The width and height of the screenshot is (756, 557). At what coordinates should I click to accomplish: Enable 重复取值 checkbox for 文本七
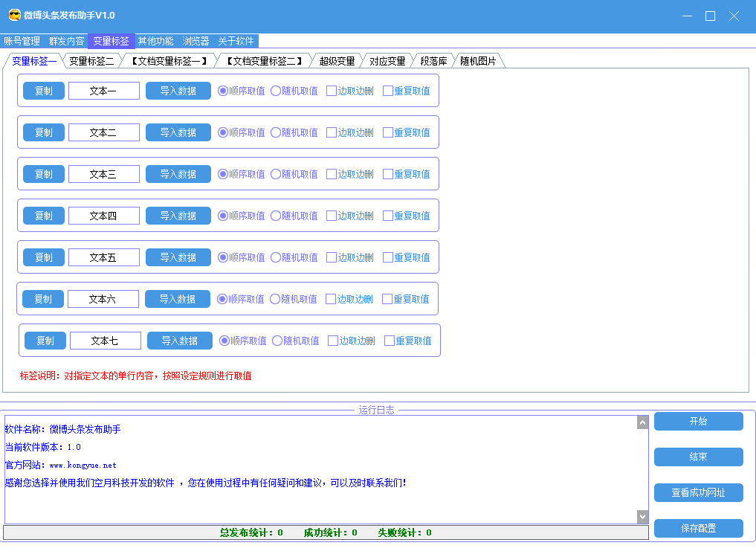(408, 341)
